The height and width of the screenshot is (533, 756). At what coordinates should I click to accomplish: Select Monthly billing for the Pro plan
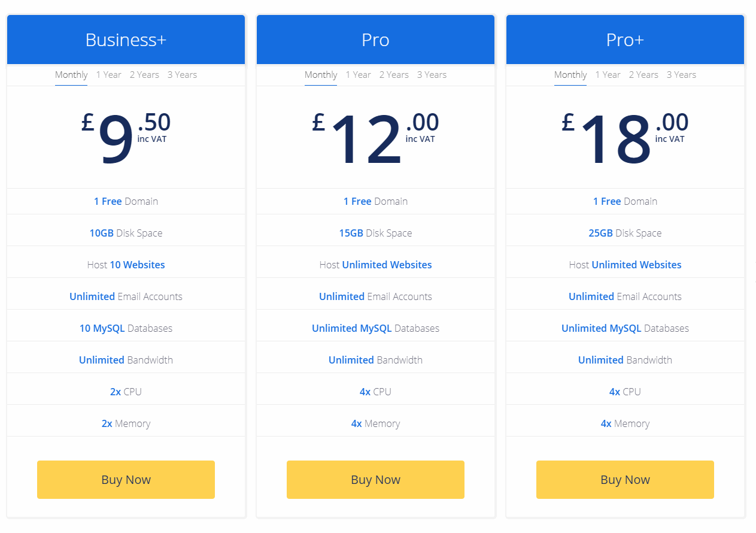321,74
